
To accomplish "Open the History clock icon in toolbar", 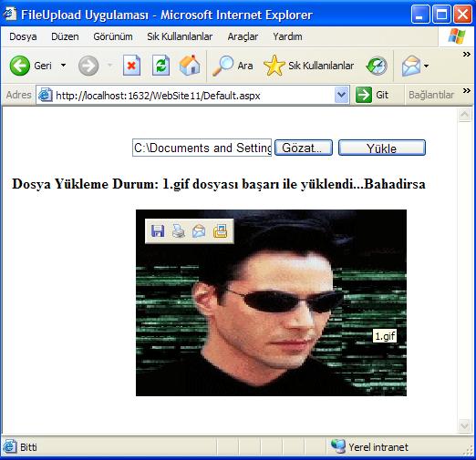I will [x=377, y=66].
